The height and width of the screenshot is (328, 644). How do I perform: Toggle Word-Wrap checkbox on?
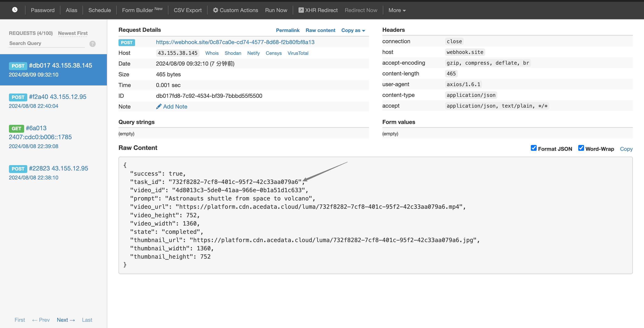click(581, 148)
